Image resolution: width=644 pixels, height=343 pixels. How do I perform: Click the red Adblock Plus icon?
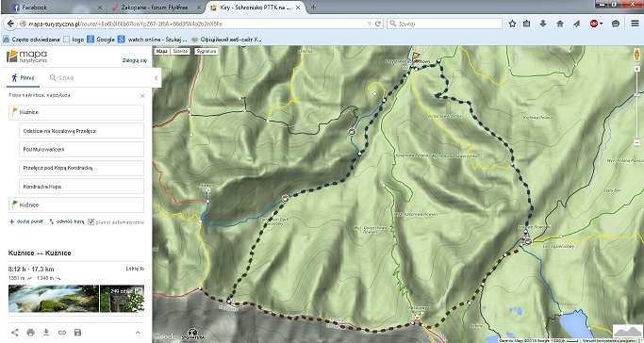[x=593, y=24]
